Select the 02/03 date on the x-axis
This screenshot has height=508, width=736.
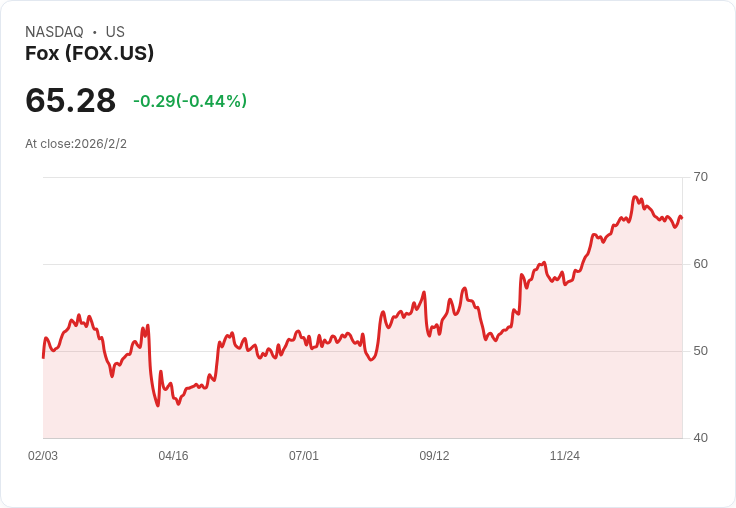point(43,456)
